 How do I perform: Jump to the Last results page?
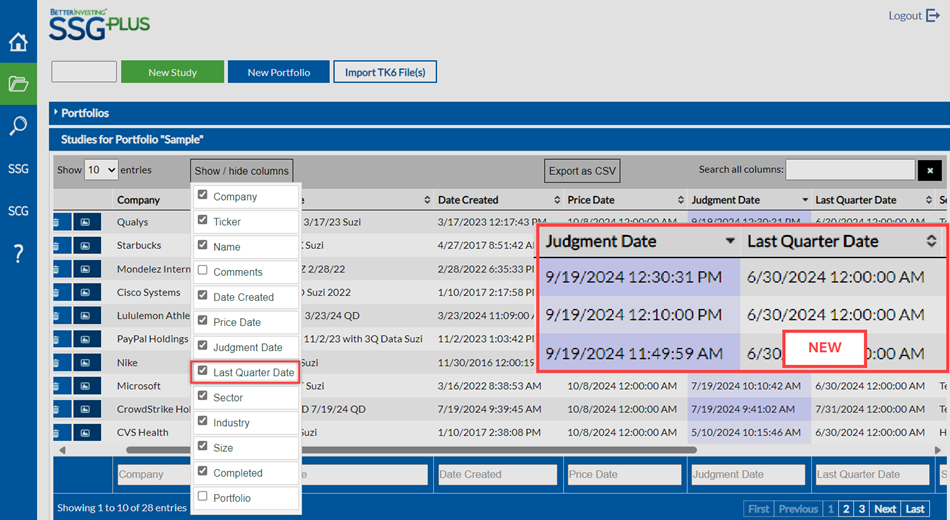[915, 509]
